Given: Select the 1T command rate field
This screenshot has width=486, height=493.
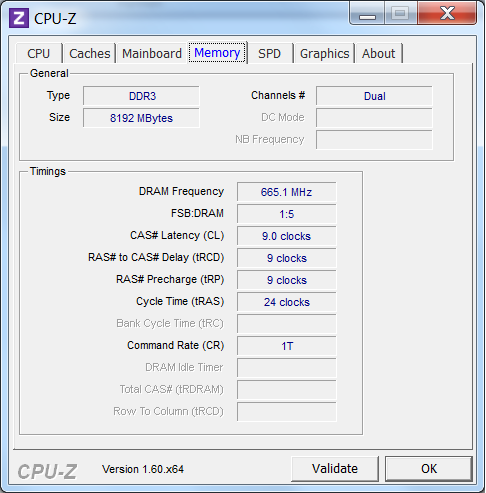Looking at the screenshot, I should coord(287,346).
